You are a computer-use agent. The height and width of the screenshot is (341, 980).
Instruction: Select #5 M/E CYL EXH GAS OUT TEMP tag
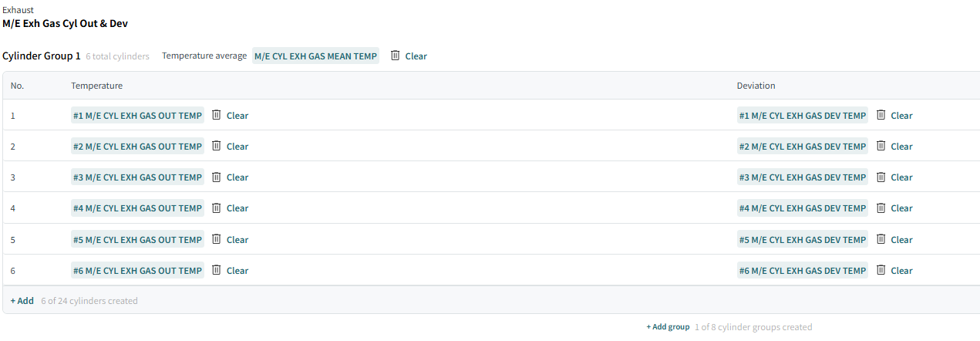pyautogui.click(x=137, y=240)
